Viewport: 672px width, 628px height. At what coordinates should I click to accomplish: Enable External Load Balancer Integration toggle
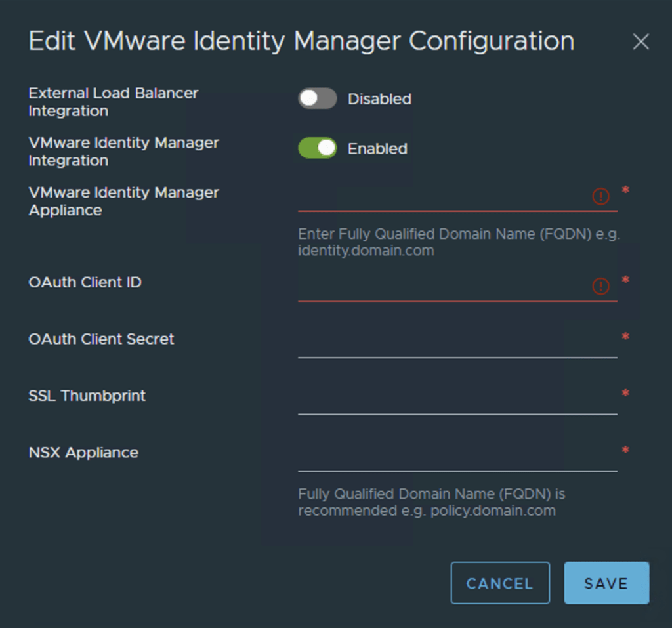coord(318,99)
